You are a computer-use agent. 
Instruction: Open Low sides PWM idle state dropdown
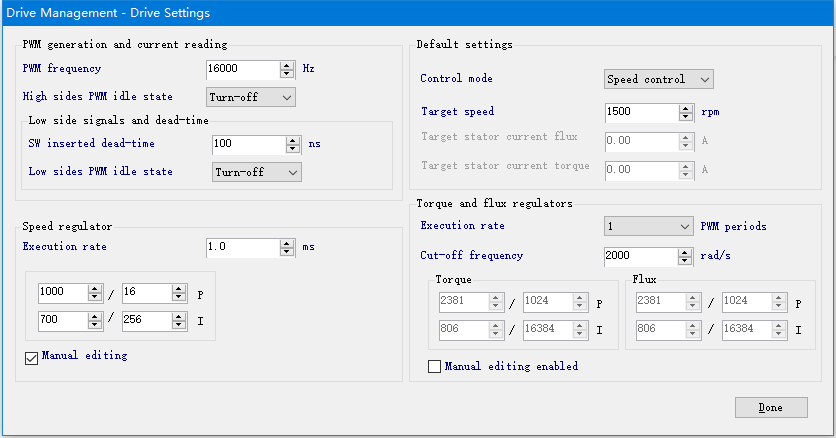click(x=256, y=172)
